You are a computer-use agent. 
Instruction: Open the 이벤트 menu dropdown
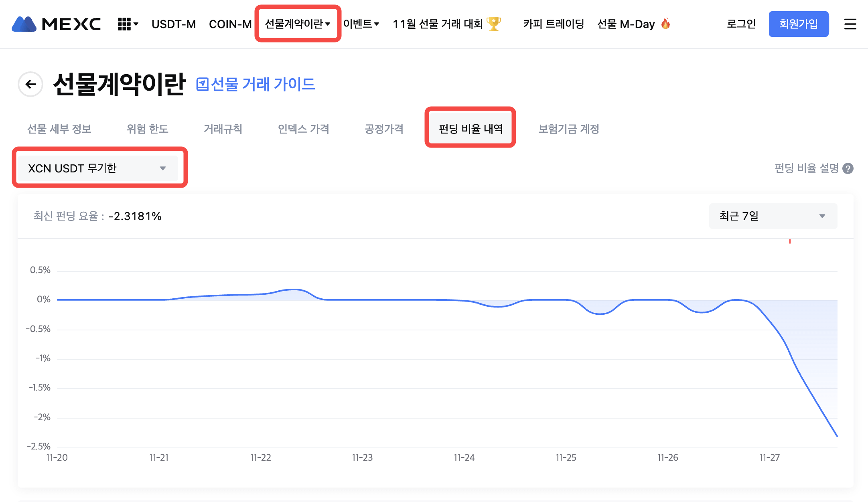[x=361, y=24]
